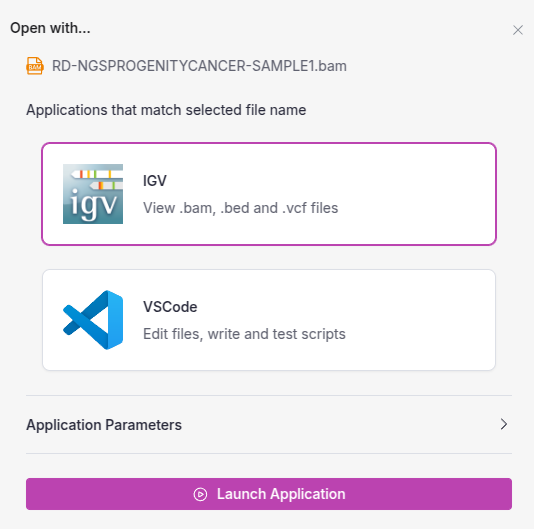This screenshot has height=529, width=534.
Task: Launch the selected application
Action: (269, 494)
